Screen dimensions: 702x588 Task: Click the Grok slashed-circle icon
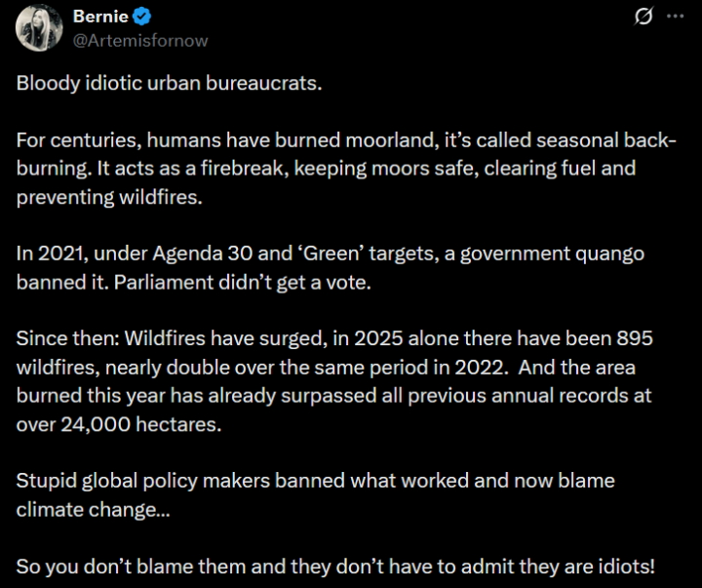[x=643, y=17]
